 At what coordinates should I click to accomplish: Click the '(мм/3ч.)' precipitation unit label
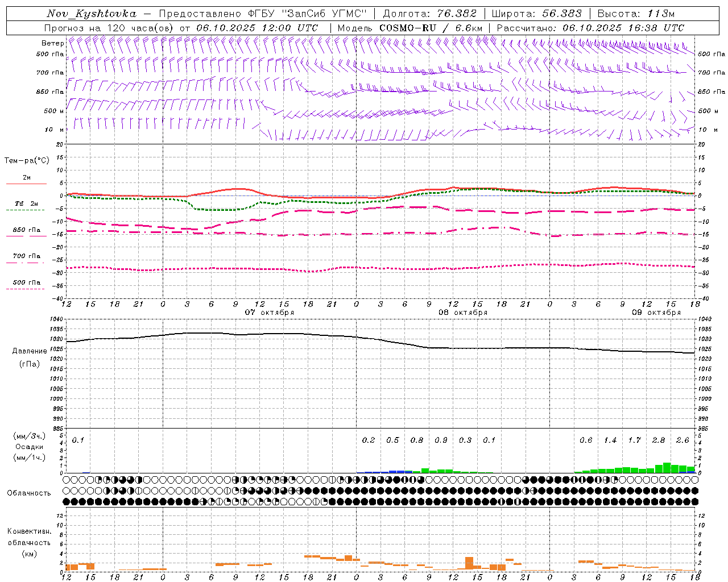pyautogui.click(x=29, y=436)
